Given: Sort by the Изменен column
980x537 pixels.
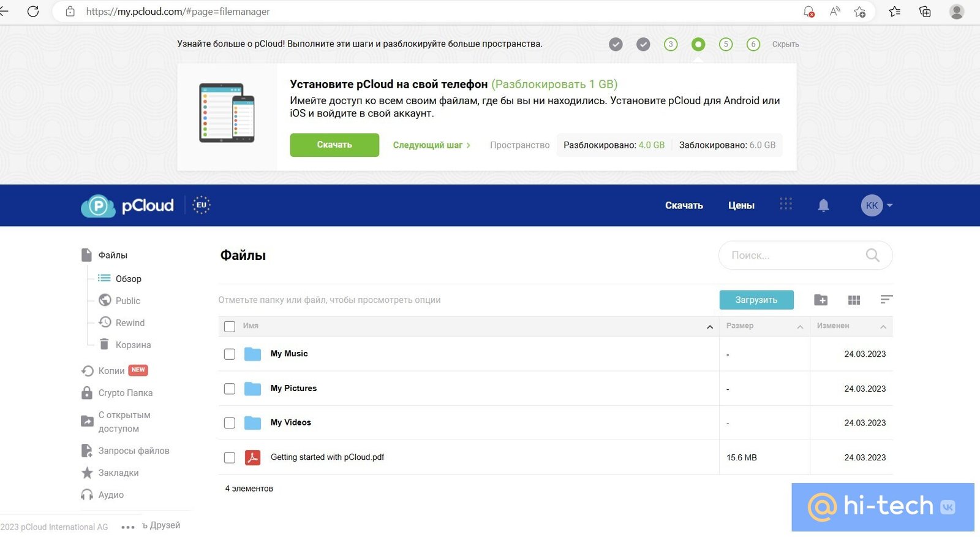Looking at the screenshot, I should click(851, 326).
